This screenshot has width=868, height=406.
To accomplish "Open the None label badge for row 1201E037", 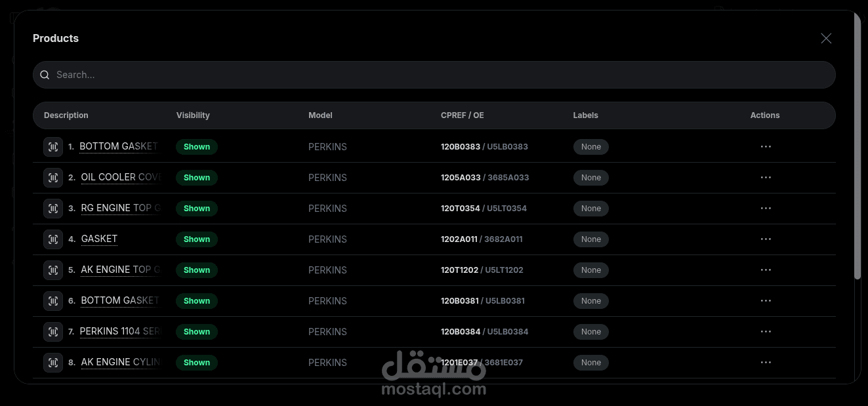I will (591, 363).
